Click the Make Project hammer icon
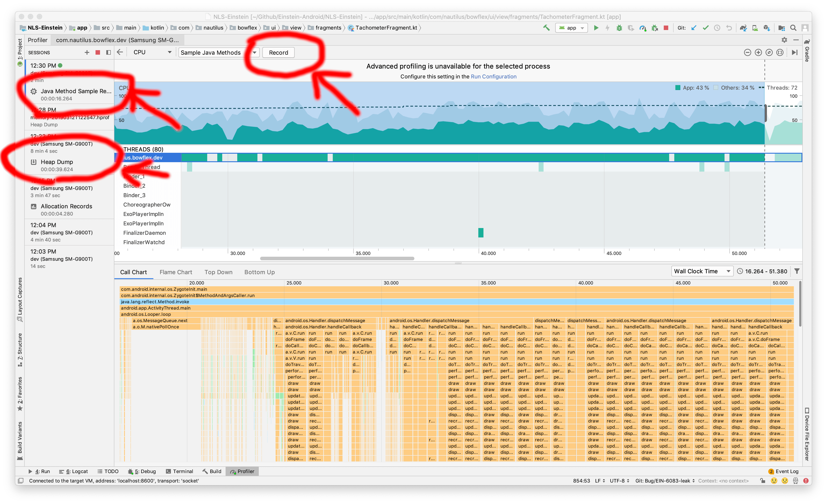The image size is (827, 504). point(546,28)
